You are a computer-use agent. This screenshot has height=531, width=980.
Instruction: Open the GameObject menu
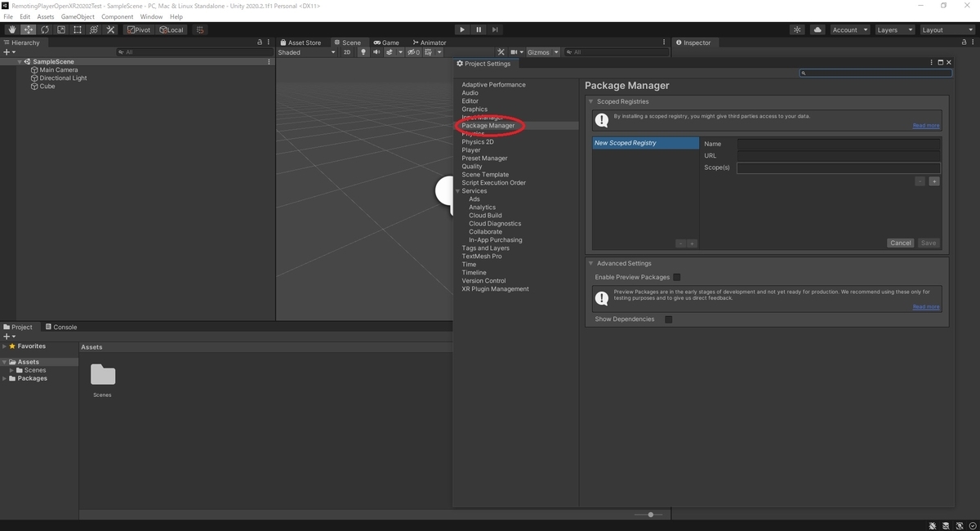click(78, 16)
